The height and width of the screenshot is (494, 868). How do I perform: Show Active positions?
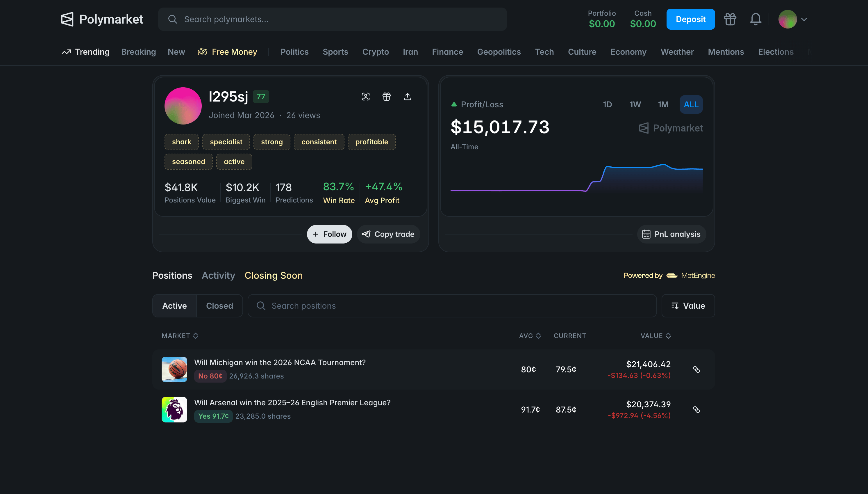coord(174,306)
